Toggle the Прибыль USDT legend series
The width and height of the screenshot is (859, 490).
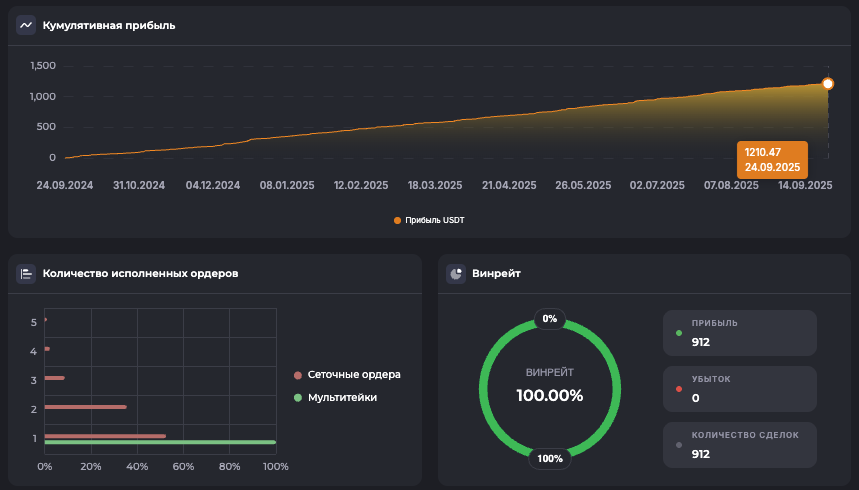(429, 220)
